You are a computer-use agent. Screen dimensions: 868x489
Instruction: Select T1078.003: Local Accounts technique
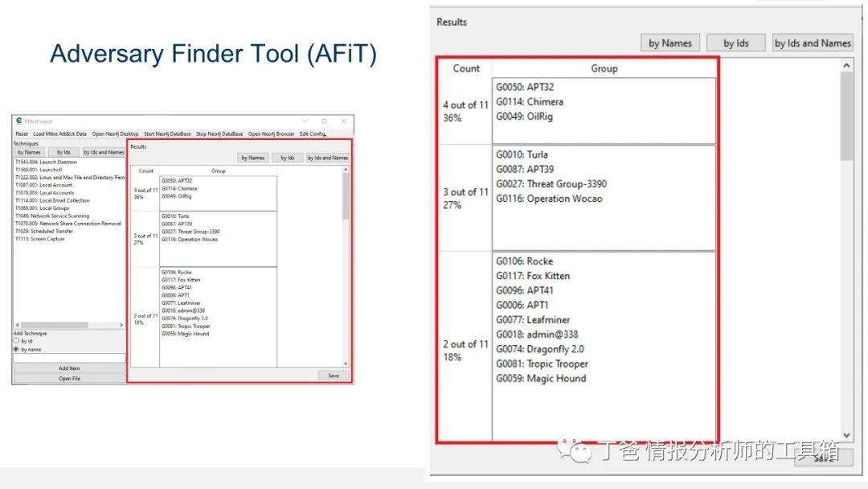point(44,193)
